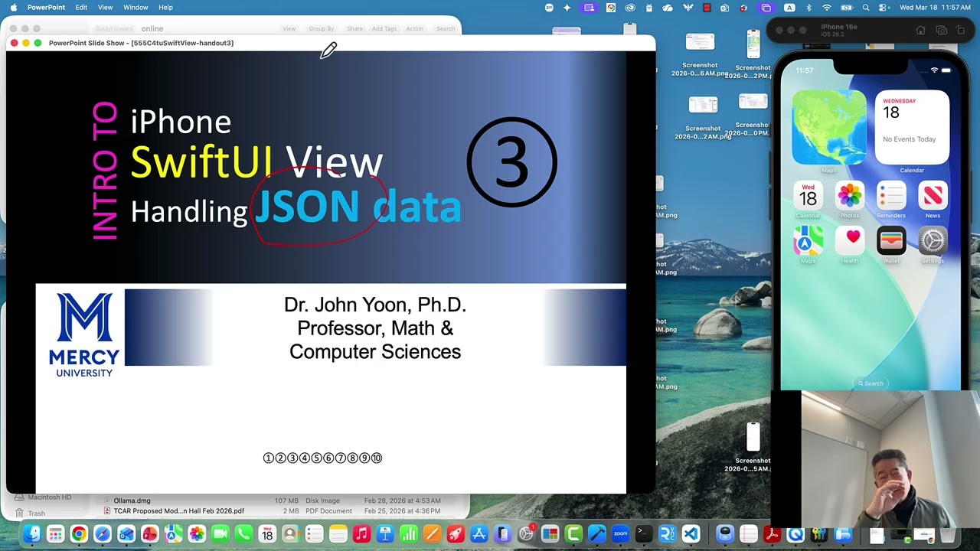980x551 pixels.
Task: Open App Store from the Dock
Action: tap(479, 534)
